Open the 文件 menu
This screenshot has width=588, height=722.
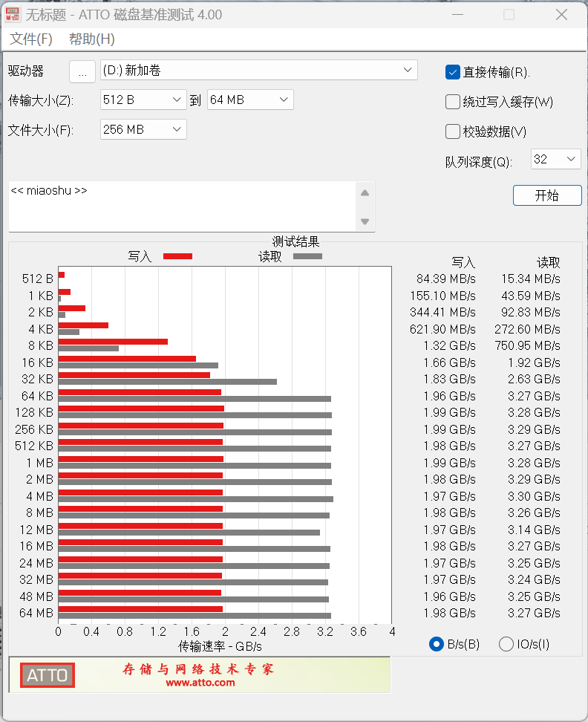point(31,39)
